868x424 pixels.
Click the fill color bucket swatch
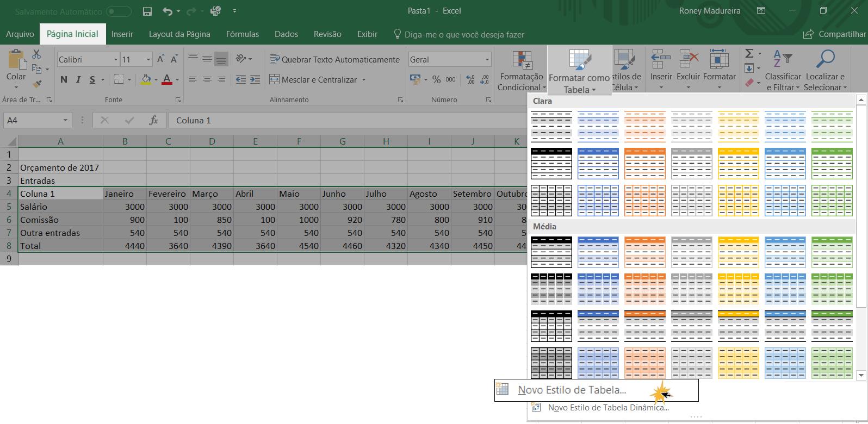point(146,79)
